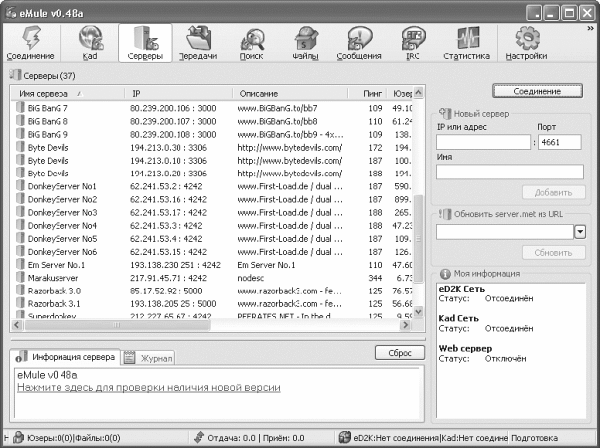The image size is (600, 448).
Task: Open the Статистика statistics icon
Action: pos(466,43)
